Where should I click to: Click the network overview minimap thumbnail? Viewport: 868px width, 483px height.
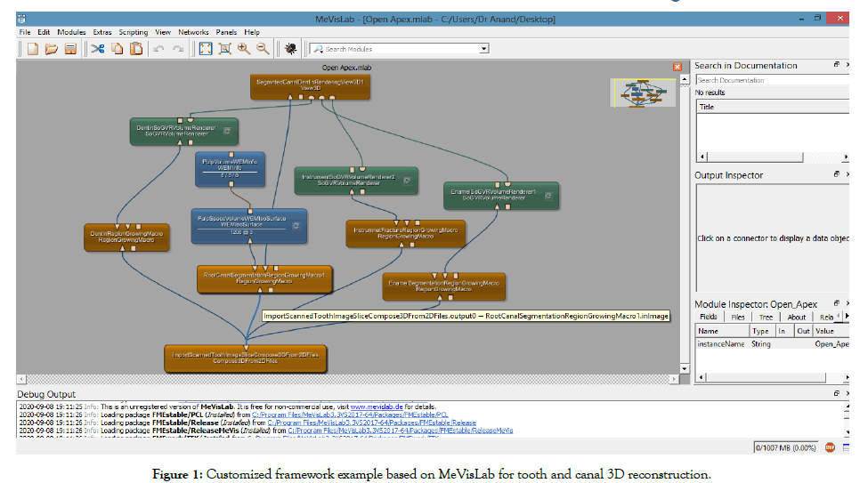point(643,93)
